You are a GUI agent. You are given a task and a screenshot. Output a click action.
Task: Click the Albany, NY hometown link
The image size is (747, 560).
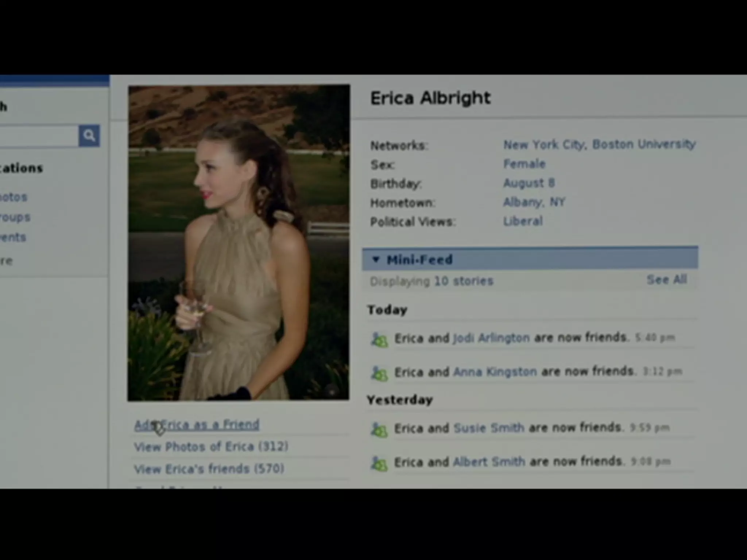click(534, 202)
